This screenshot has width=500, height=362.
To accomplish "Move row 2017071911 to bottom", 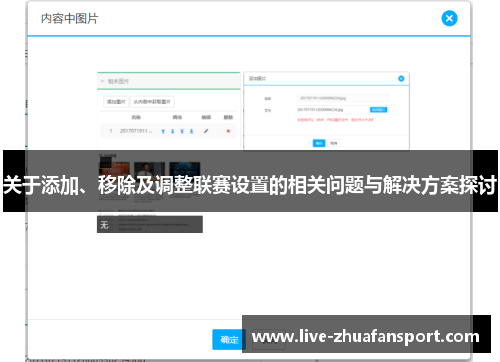I will pos(192,131).
